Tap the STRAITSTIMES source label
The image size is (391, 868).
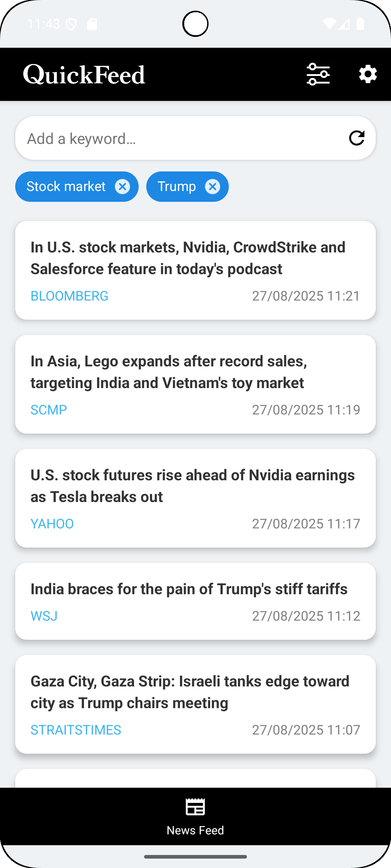pyautogui.click(x=76, y=730)
